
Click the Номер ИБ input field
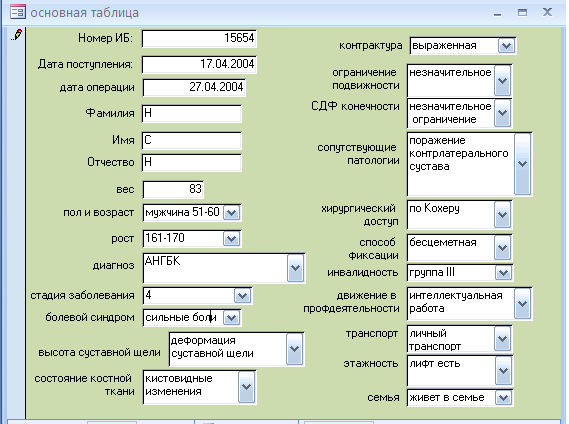point(199,38)
